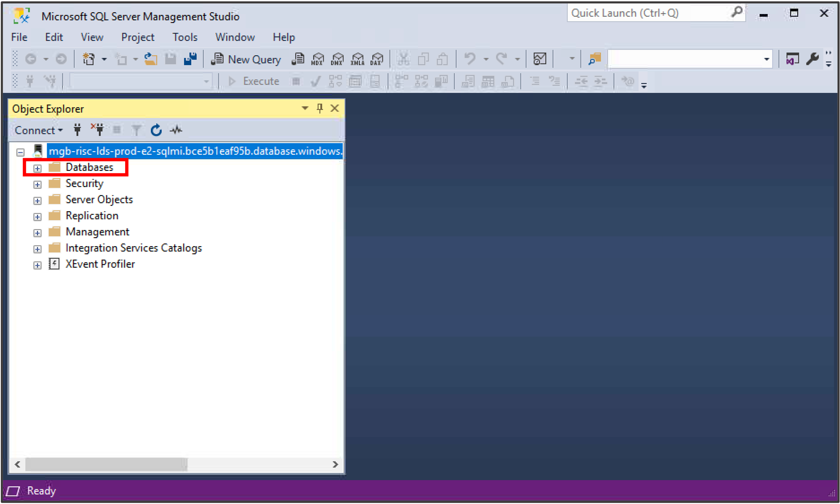Select Integration Services Catalogs item

click(134, 248)
